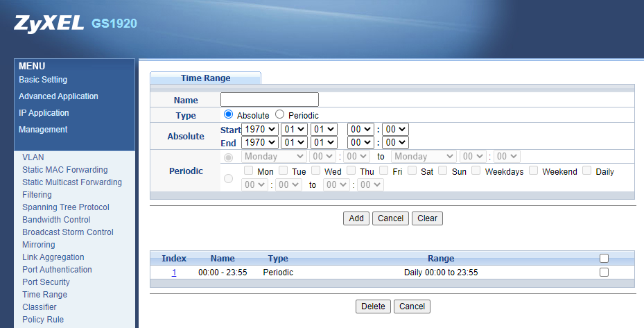Screen dimensions: 644x328
Task: Open index 1 time range entry link
Action: (x=174, y=273)
